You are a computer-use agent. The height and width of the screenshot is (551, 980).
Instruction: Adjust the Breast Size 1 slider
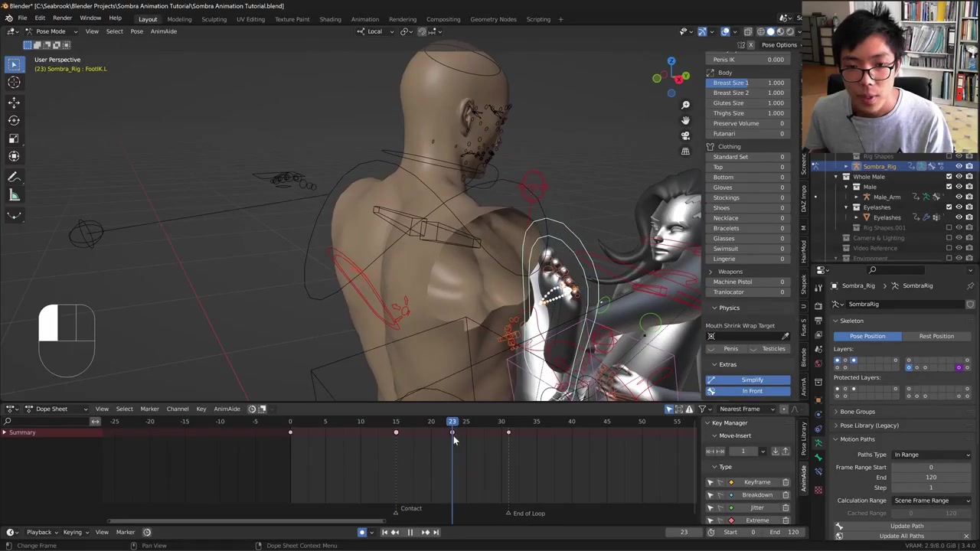[749, 83]
